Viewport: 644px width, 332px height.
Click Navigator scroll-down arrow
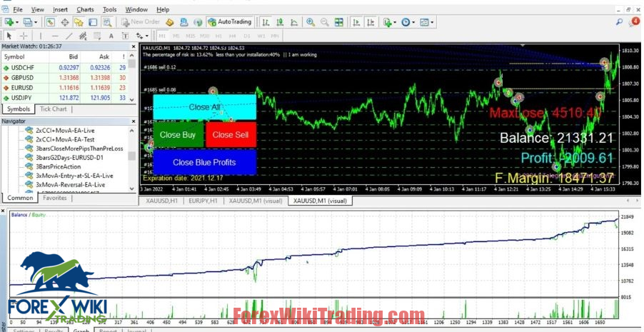(132, 188)
